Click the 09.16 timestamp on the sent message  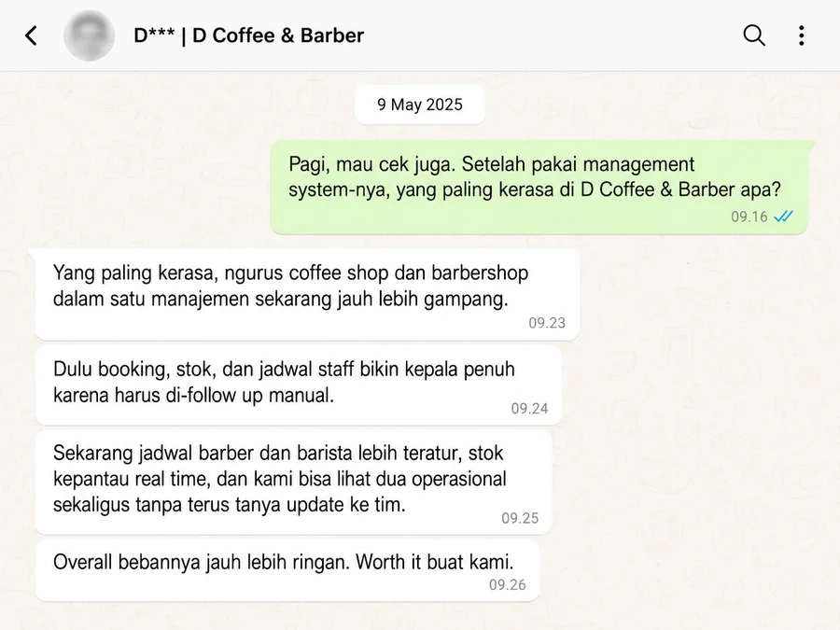pos(749,217)
